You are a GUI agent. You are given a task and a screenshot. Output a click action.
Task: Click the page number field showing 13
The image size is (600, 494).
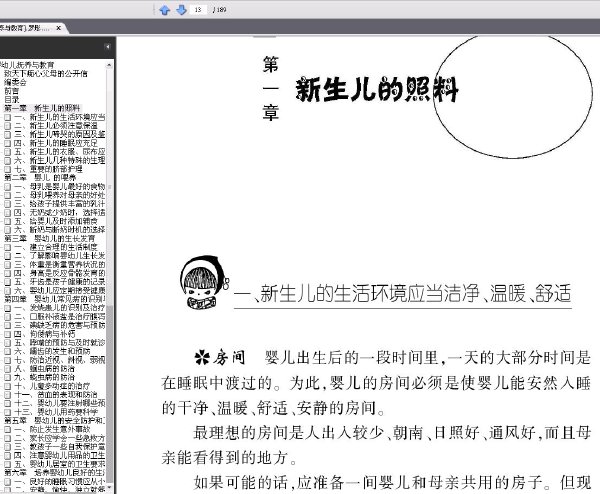(x=198, y=10)
